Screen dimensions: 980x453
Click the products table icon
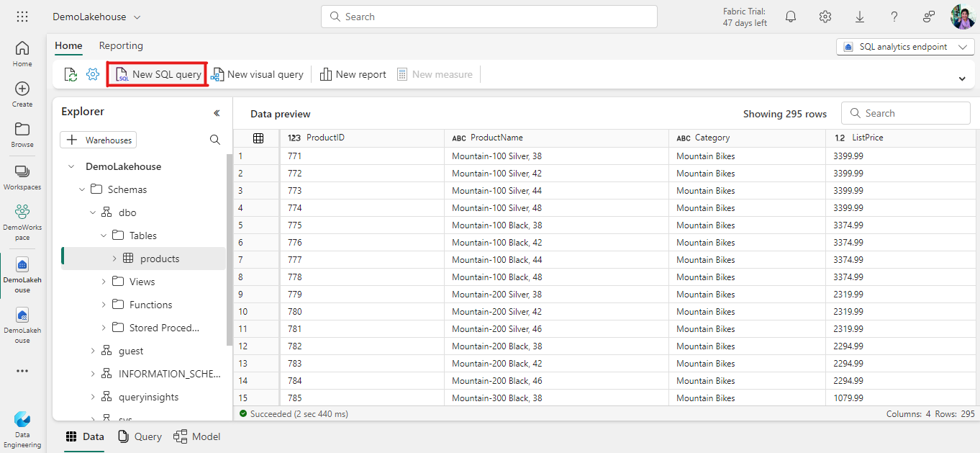point(128,259)
